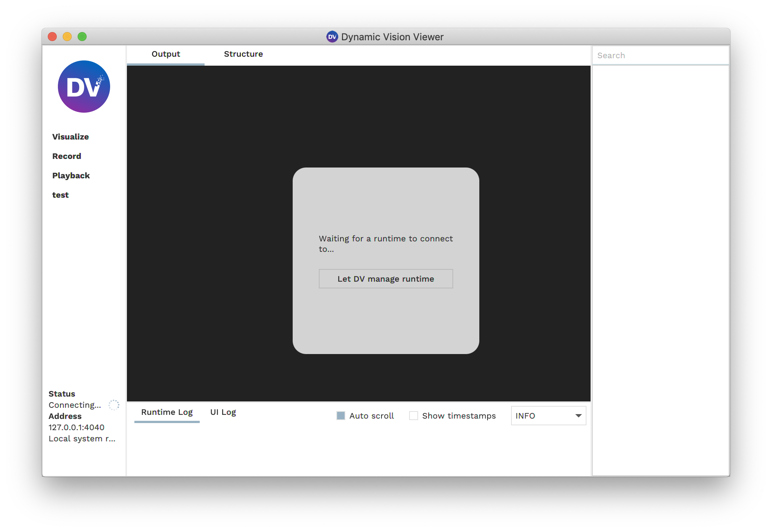Screen dimensions: 772x532
Task: Switch to the Structure tab
Action: click(x=243, y=54)
